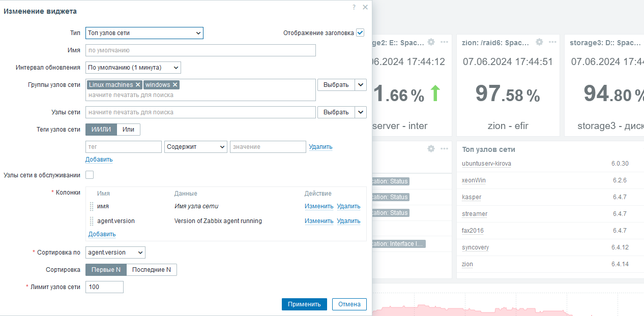Open fax2016 host in top hosts widget

(473, 231)
